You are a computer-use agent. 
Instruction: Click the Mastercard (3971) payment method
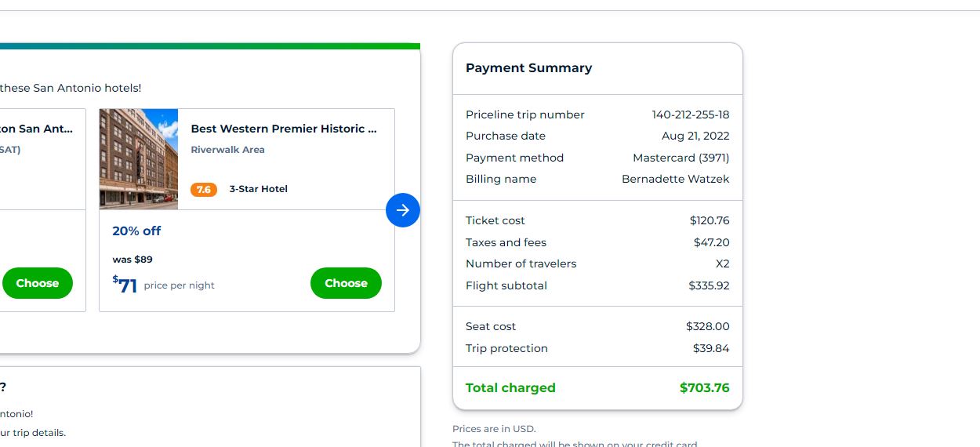(681, 158)
